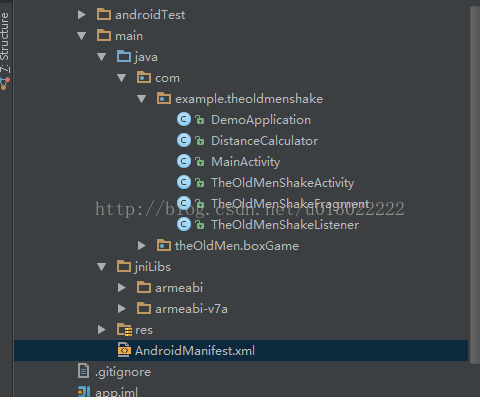Expand the armeabi folder arrow
480x397 pixels.
coord(122,288)
